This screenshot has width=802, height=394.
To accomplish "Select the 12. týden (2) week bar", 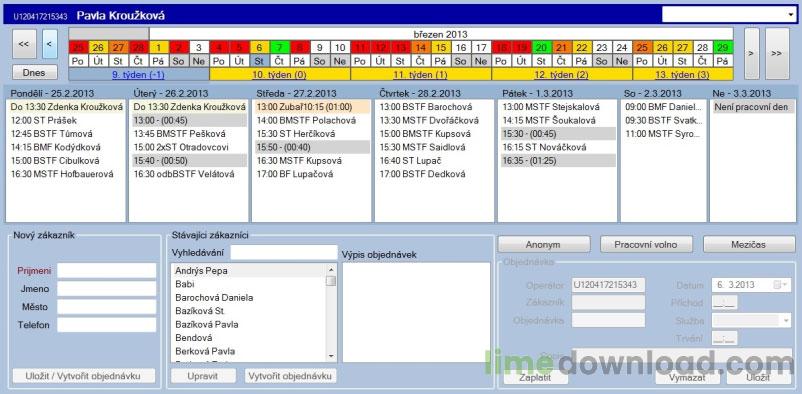I will [x=562, y=75].
